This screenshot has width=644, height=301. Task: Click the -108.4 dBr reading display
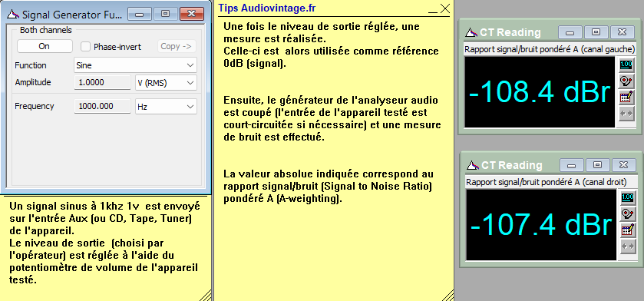pyautogui.click(x=540, y=92)
